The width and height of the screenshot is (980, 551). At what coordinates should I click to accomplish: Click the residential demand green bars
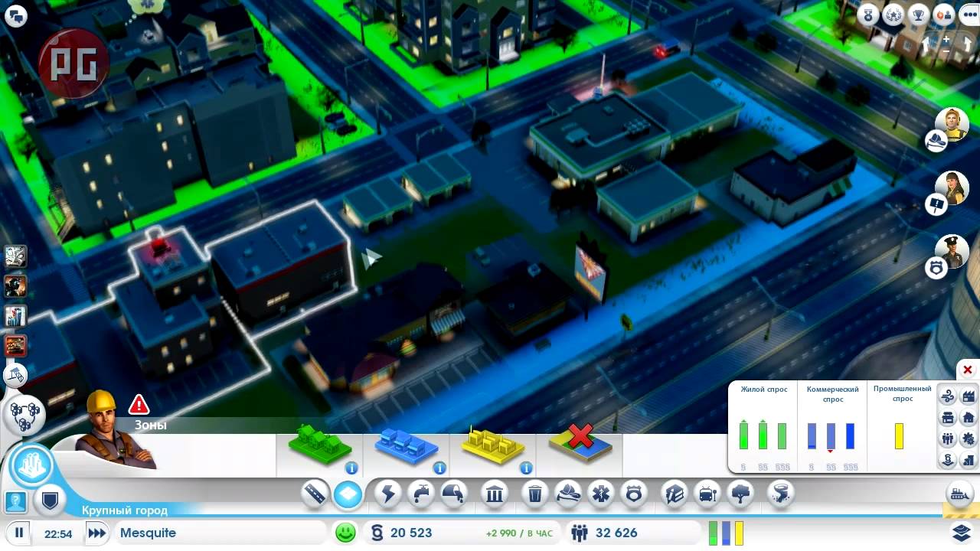click(x=763, y=435)
